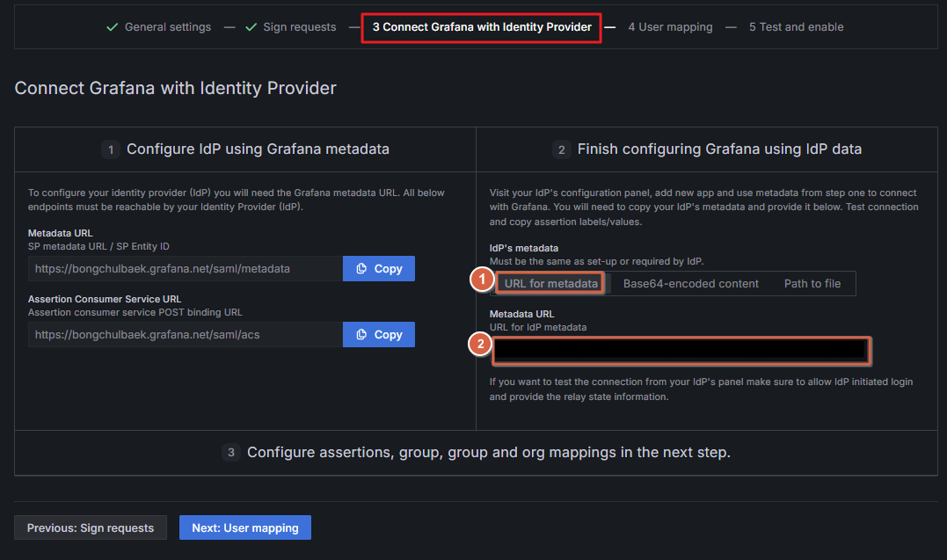947x560 pixels.
Task: Click the checkmark icon beside Sign requests
Action: click(251, 27)
